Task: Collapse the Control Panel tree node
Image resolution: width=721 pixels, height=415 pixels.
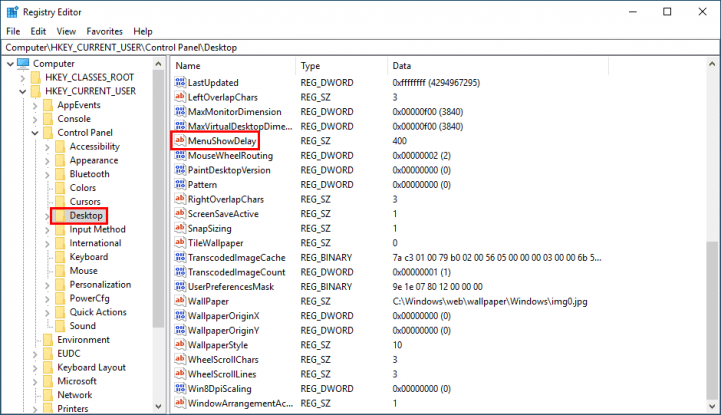Action: [35, 133]
